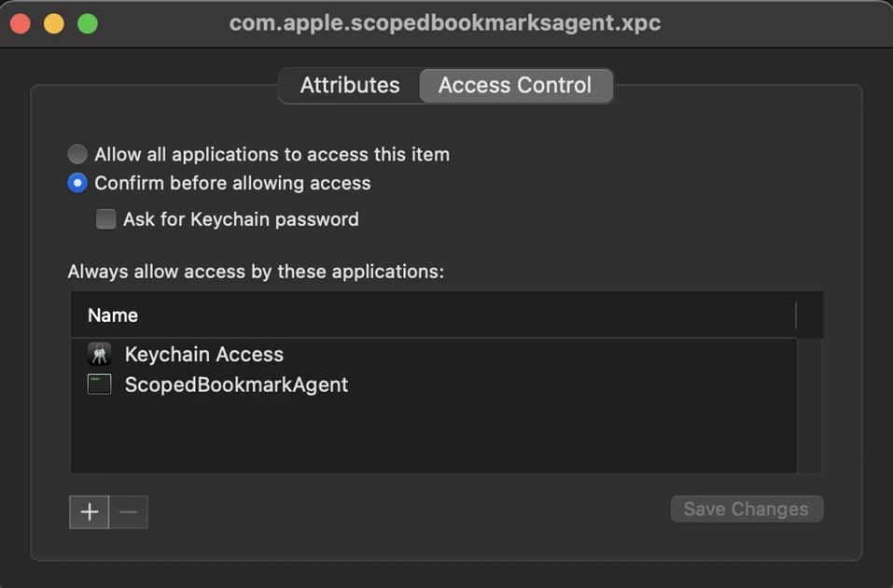Image resolution: width=893 pixels, height=588 pixels.
Task: Click the Name column header
Action: [112, 315]
